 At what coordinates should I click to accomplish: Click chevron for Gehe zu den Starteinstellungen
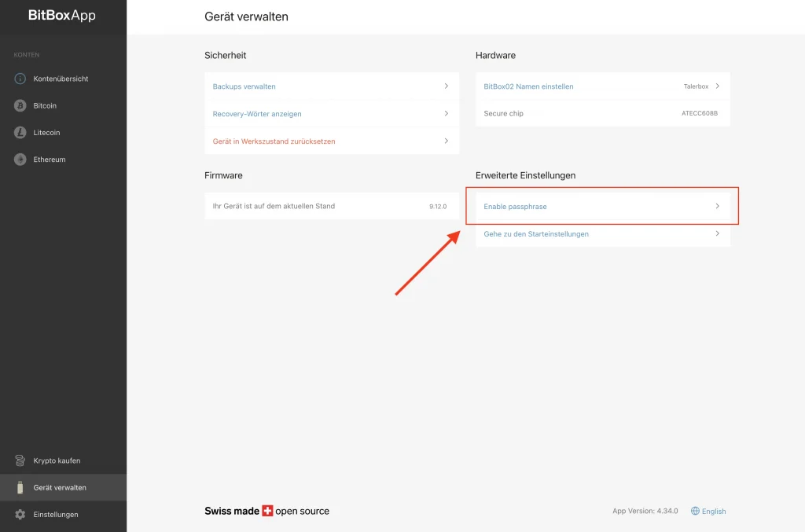coord(717,233)
